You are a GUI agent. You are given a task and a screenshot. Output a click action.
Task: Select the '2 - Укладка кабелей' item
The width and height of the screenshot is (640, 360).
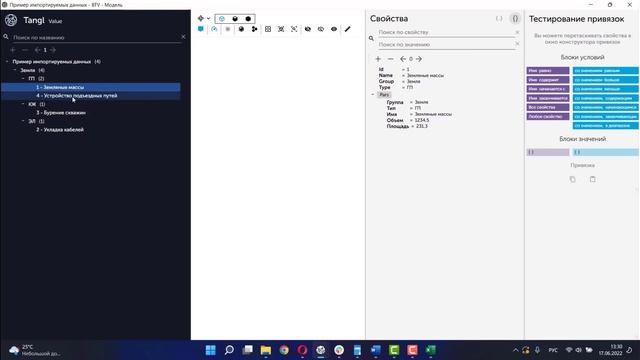pyautogui.click(x=60, y=130)
